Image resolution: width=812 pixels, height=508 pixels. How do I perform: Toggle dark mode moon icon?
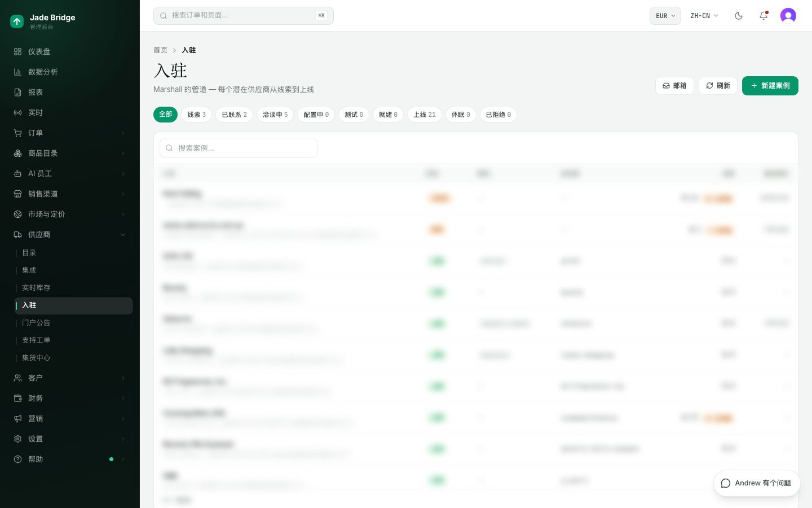(x=739, y=16)
